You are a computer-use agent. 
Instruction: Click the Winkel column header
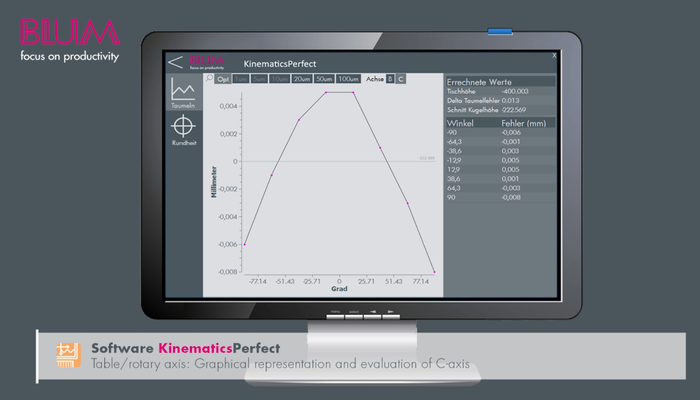click(x=460, y=123)
